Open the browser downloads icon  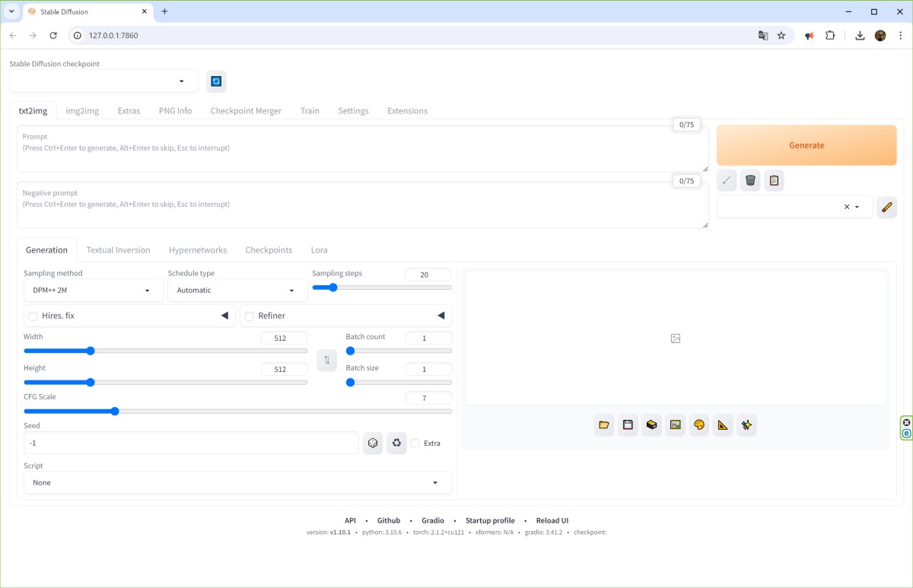point(860,35)
